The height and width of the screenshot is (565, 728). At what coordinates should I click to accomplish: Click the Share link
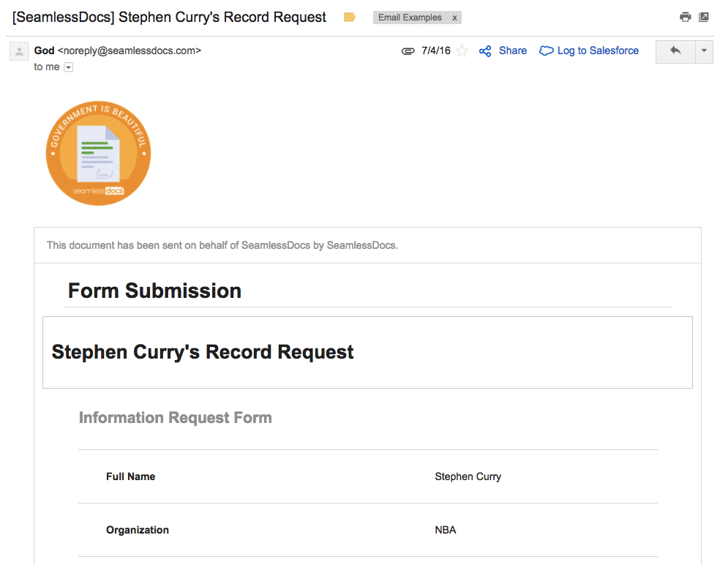point(513,50)
